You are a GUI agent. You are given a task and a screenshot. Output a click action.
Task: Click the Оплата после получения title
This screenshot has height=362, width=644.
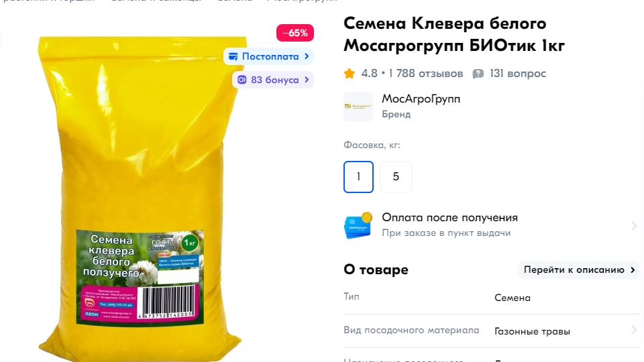click(x=449, y=217)
